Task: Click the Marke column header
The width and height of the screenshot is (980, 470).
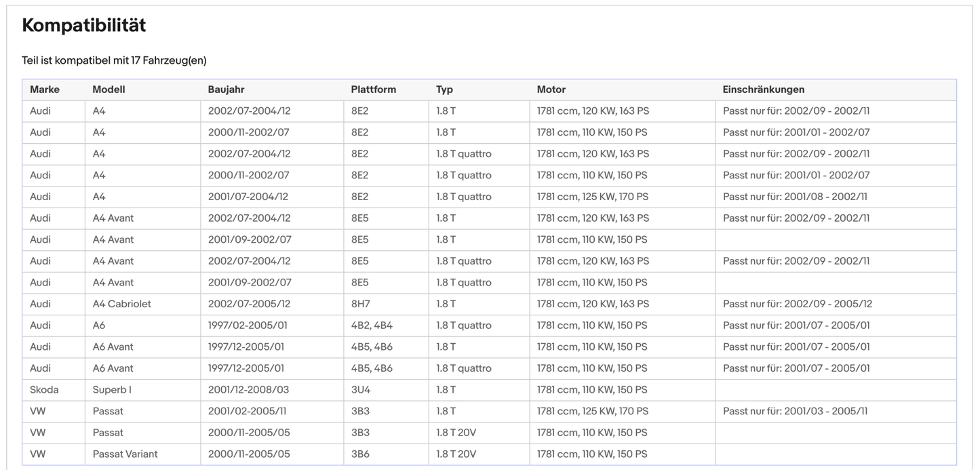Action: coord(45,90)
